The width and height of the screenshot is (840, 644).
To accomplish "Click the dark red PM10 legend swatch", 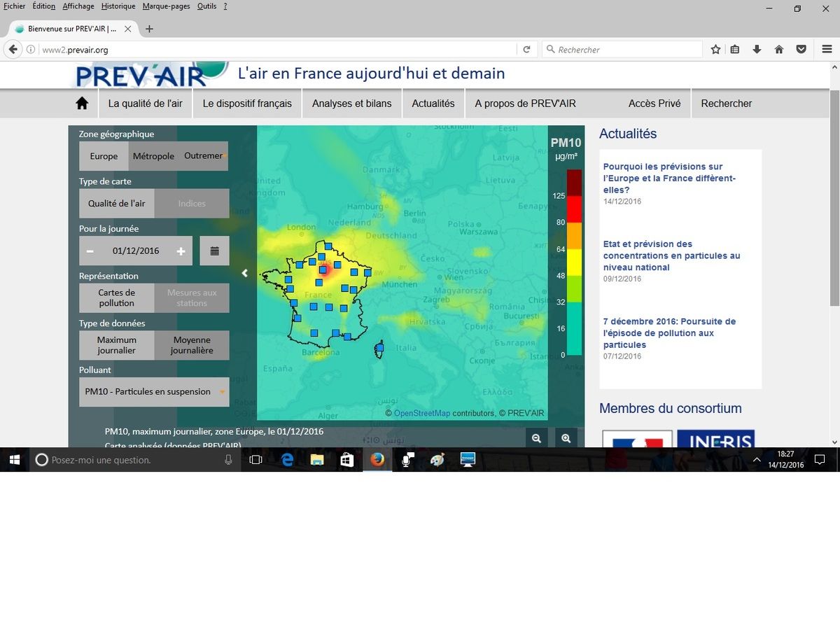I will click(x=574, y=183).
